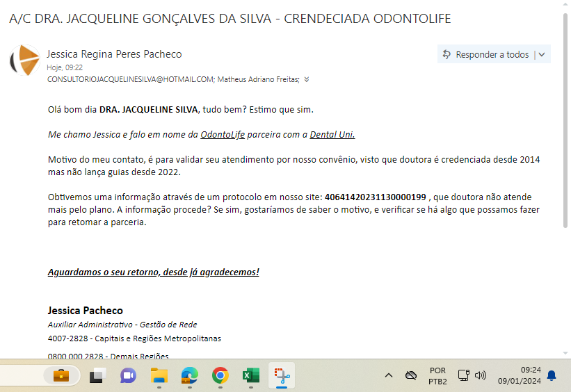Open Google Chrome from the taskbar
Viewport: 571px width, 392px height.
[220, 375]
